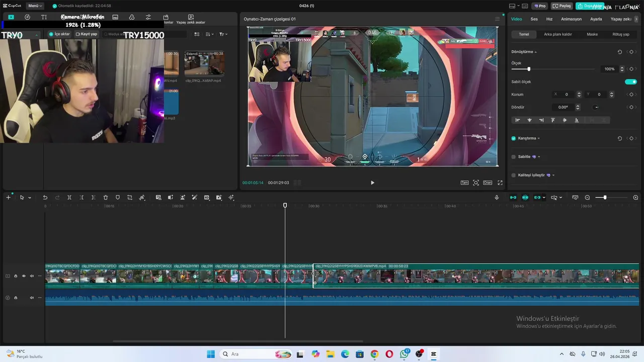Zoom out the timeline with minus icon
The image size is (644, 362).
coord(587,198)
